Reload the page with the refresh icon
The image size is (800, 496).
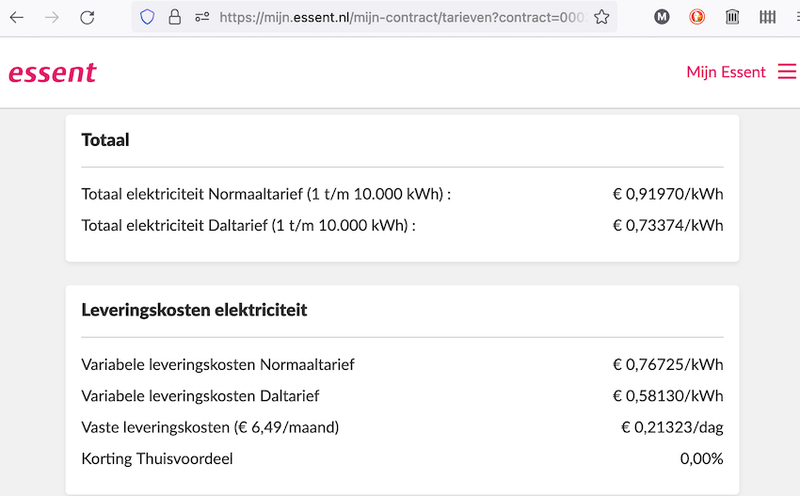tap(87, 17)
